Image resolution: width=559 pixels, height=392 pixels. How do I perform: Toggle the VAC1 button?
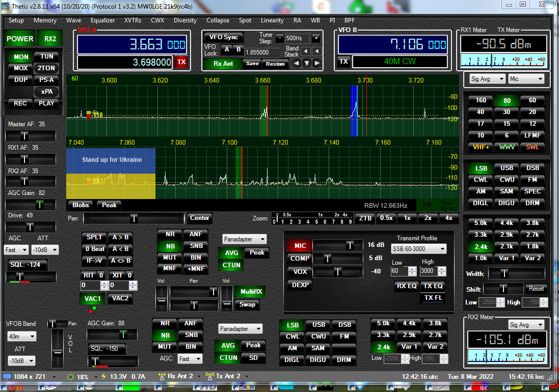92,298
